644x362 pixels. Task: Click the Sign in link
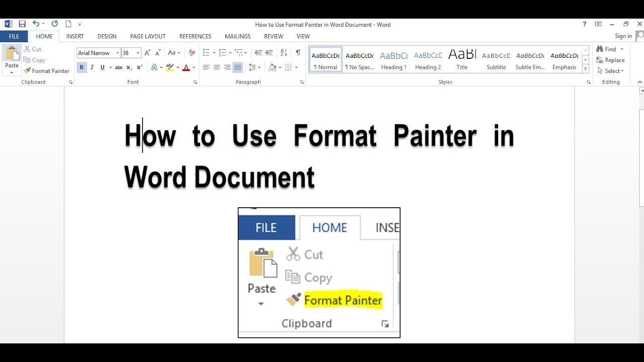(623, 36)
